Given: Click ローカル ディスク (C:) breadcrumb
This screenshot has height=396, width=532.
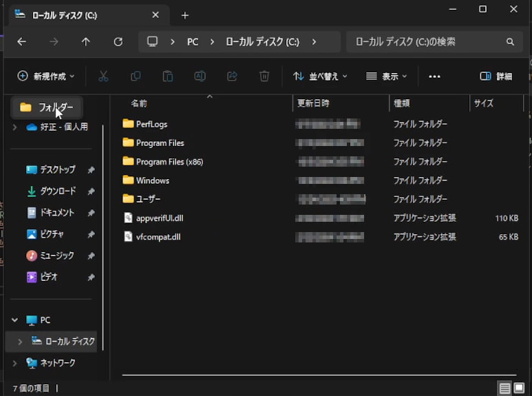Looking at the screenshot, I should 263,42.
